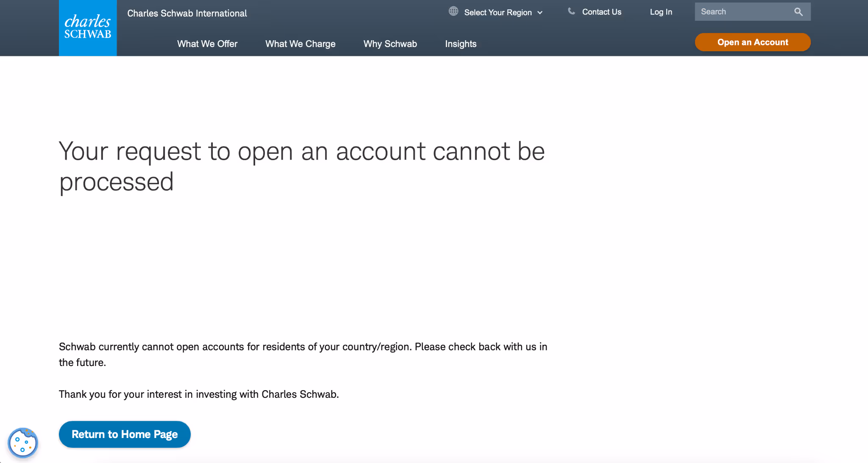Viewport: 868px width, 463px height.
Task: Open the What We Charge menu
Action: coord(300,44)
